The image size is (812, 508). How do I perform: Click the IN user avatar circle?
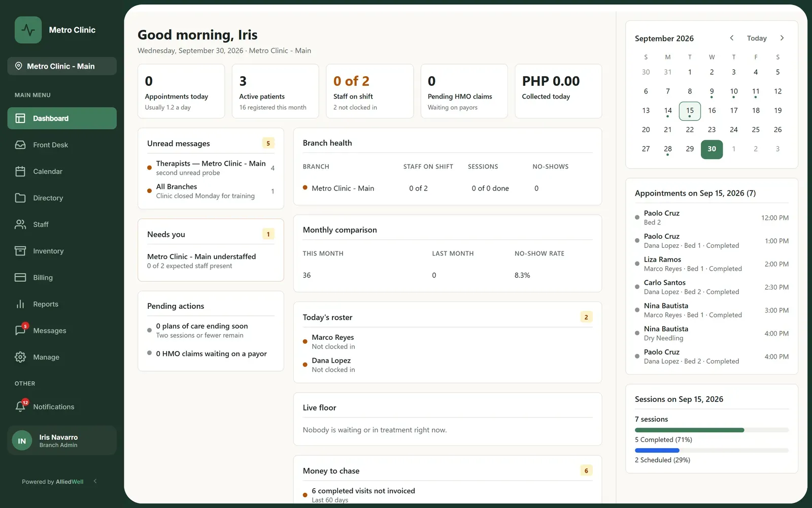tap(22, 441)
